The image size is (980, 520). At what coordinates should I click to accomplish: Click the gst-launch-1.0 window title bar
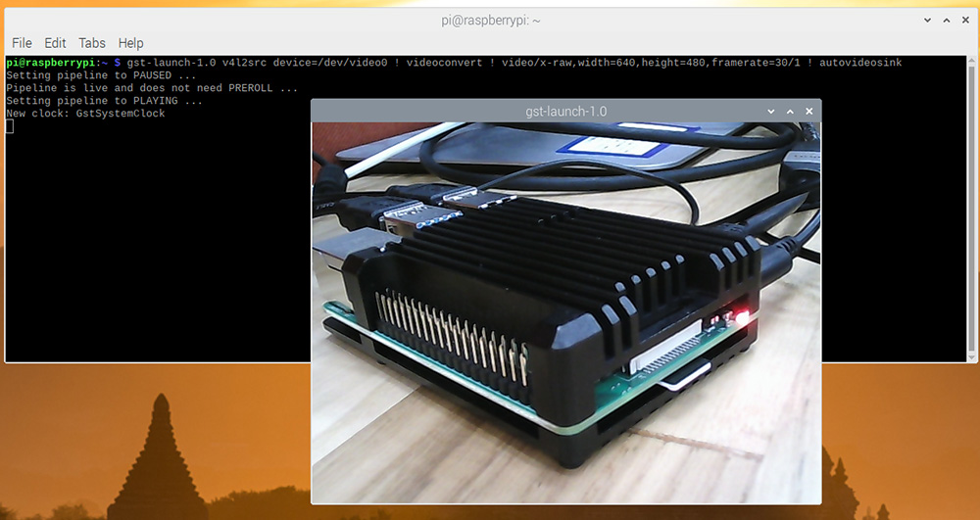[x=566, y=111]
